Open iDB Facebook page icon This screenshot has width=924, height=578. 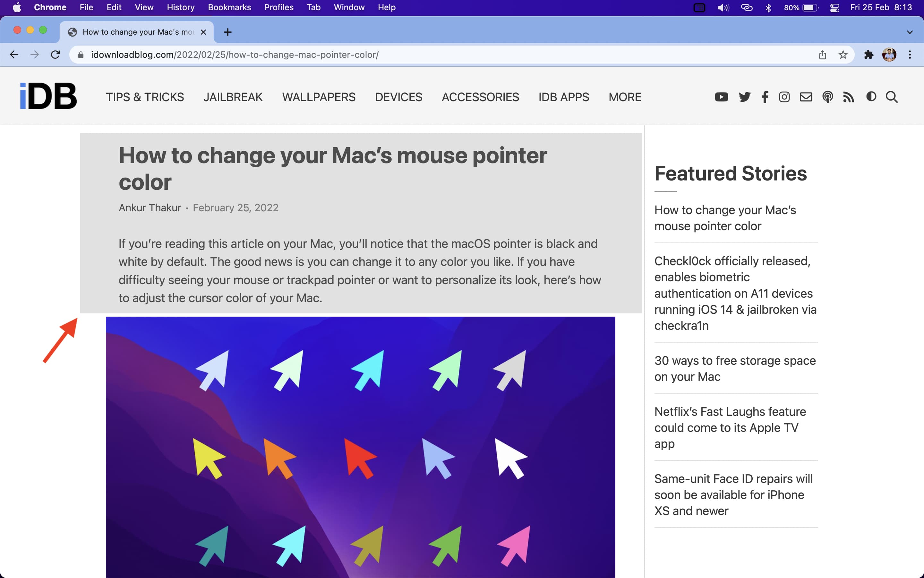tap(765, 97)
